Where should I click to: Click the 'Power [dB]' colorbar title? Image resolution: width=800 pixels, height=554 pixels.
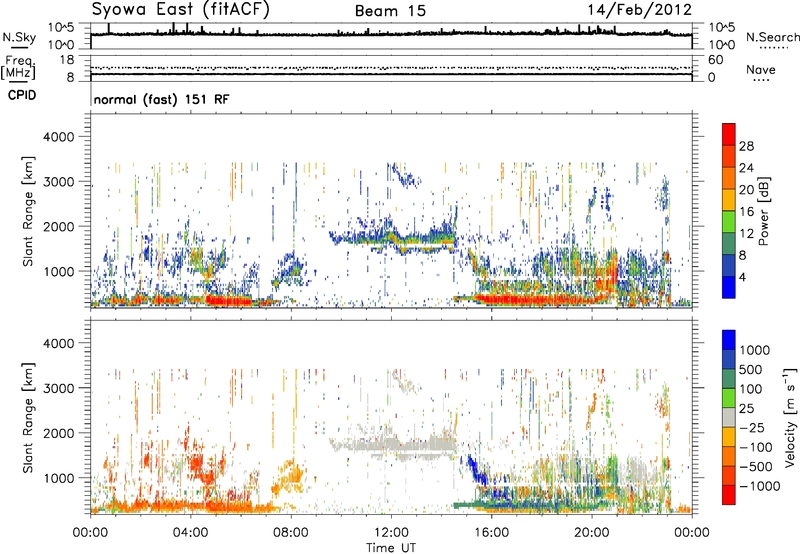[764, 211]
